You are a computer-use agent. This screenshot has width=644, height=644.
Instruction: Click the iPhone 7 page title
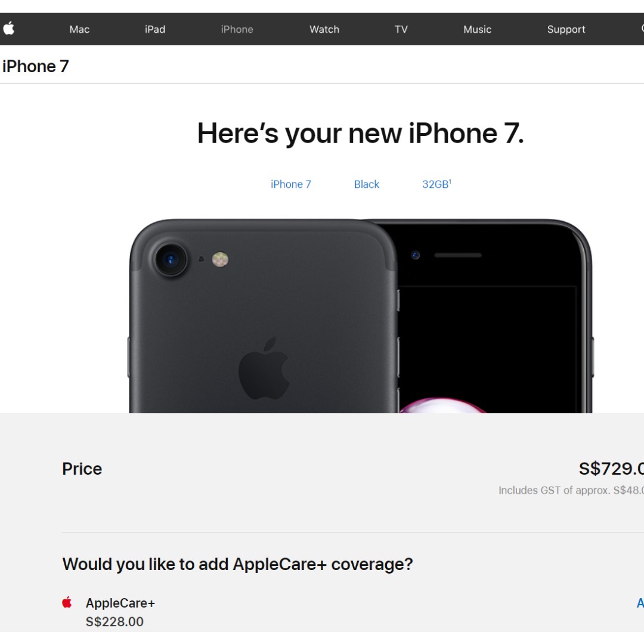coord(35,66)
